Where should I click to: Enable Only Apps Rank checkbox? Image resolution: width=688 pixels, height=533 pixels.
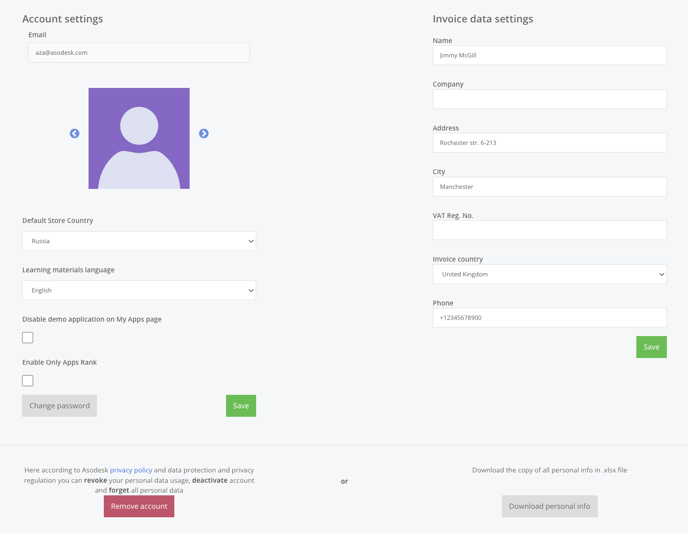(28, 381)
